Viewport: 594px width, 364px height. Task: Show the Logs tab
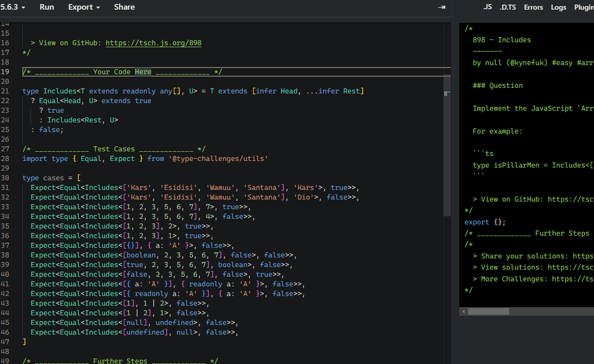tap(558, 7)
